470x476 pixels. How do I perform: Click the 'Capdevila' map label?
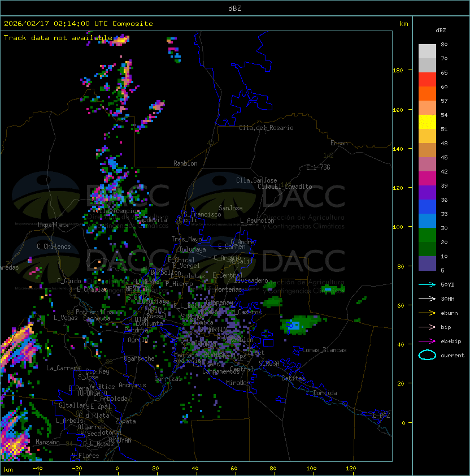pyautogui.click(x=152, y=220)
